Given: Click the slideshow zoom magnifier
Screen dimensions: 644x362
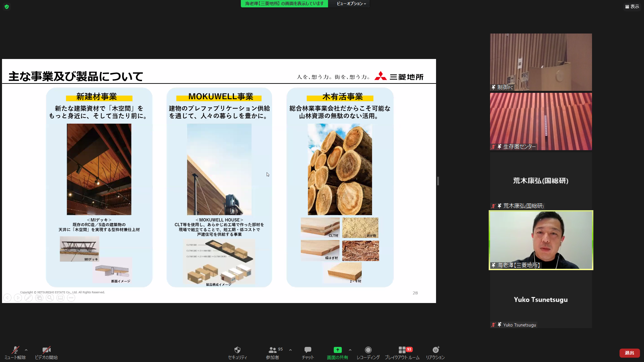Looking at the screenshot, I should 50,298.
